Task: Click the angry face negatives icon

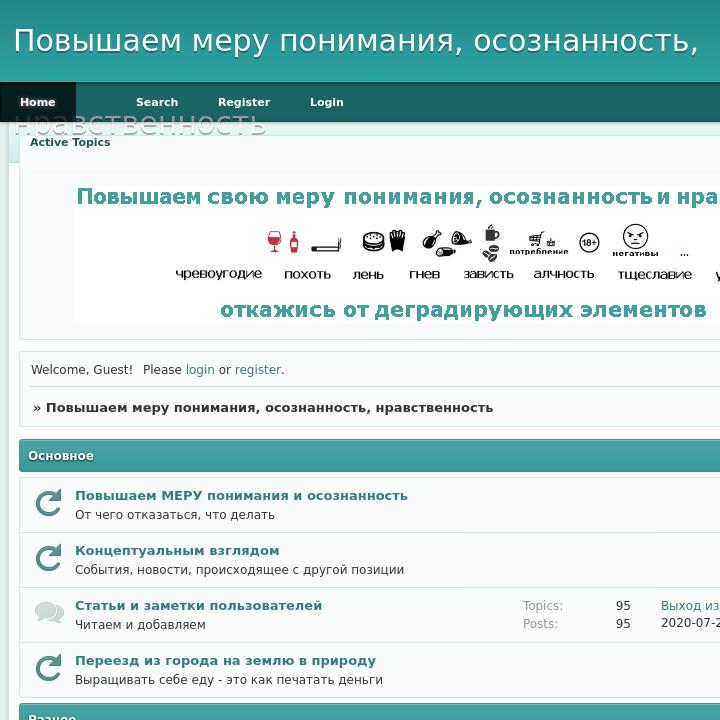Action: [x=635, y=240]
